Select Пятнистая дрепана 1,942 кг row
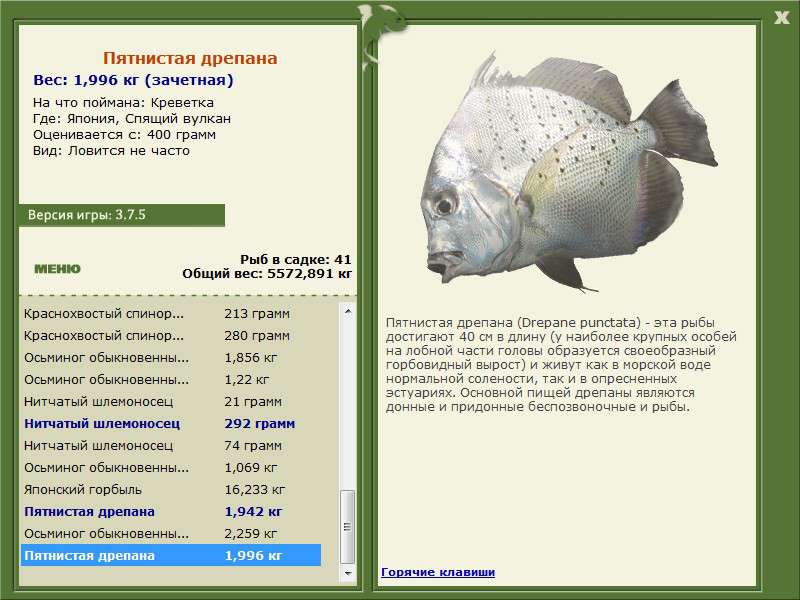Image resolution: width=800 pixels, height=600 pixels. click(x=171, y=511)
